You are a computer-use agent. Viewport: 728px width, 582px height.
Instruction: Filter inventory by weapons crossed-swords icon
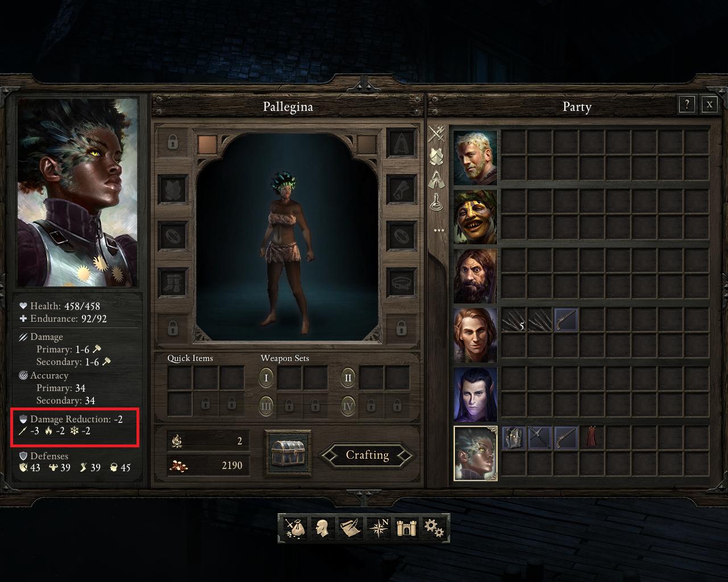pyautogui.click(x=436, y=134)
